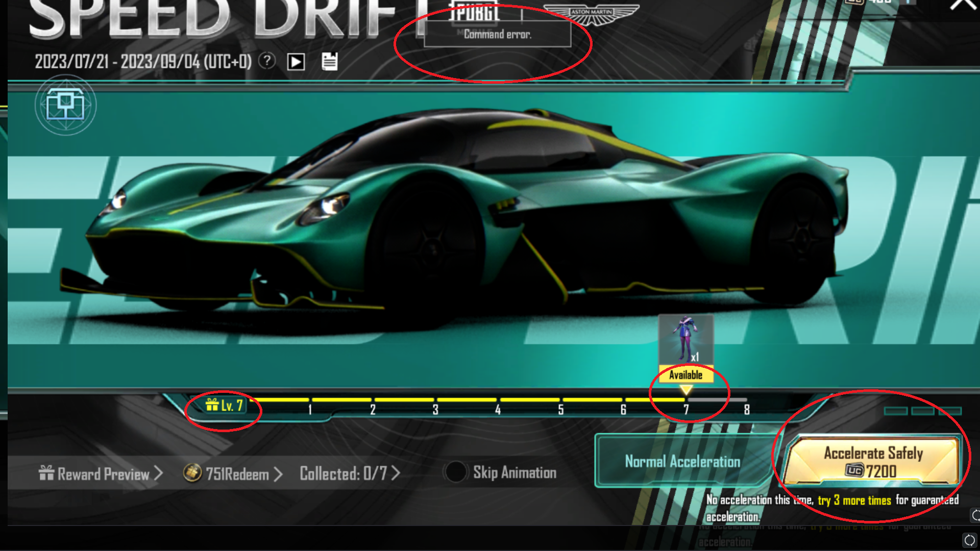Screen dimensions: 980x551
Task: Open the event rules document icon
Action: click(330, 61)
